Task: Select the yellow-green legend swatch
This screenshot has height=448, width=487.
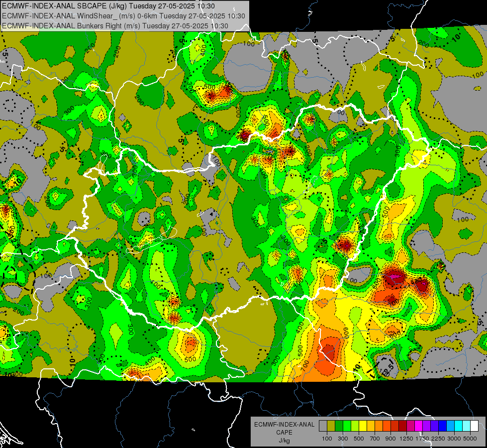Action: tap(355, 426)
